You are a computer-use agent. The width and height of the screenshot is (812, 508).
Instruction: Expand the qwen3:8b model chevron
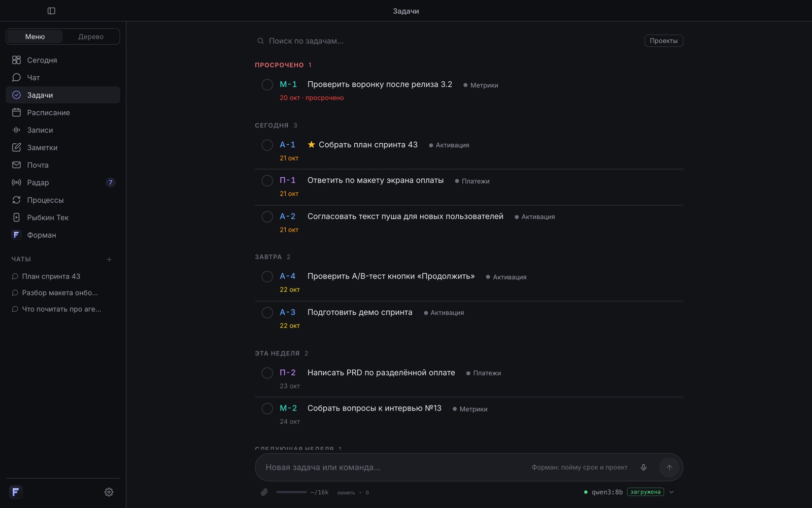671,492
